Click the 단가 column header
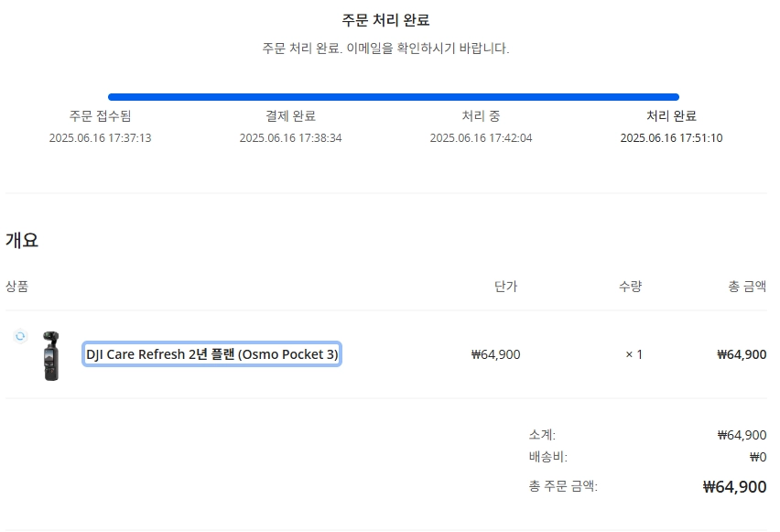Screen dimensions: 780x532 506,287
